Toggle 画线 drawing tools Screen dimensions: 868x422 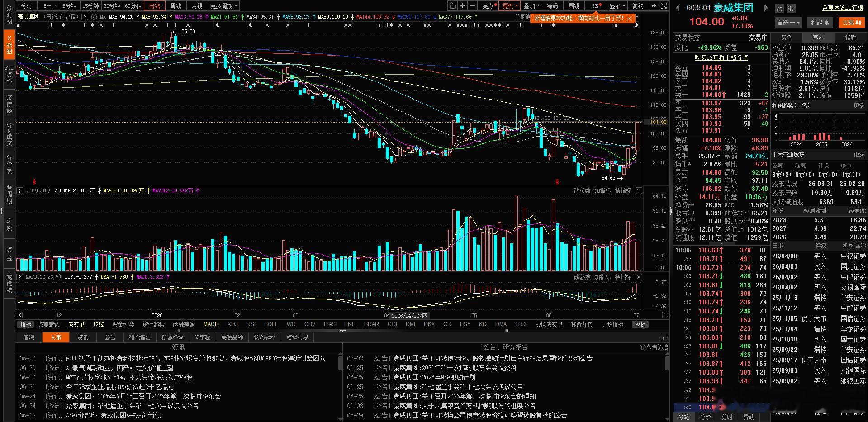point(574,6)
